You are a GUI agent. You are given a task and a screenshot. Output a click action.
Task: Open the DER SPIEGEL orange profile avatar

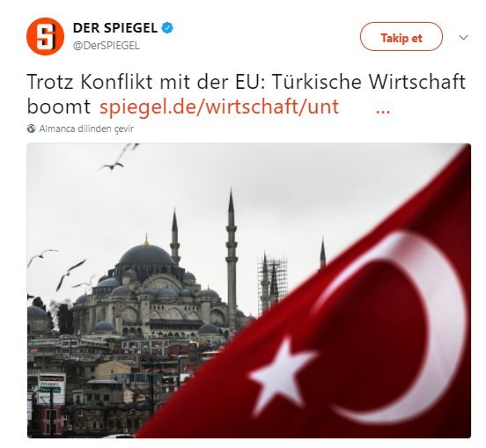(45, 37)
